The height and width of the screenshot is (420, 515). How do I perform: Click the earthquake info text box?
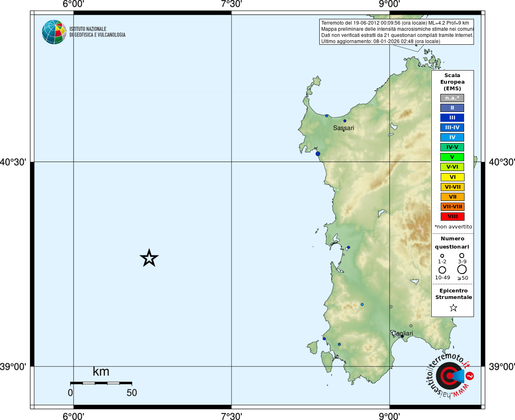[x=396, y=32]
